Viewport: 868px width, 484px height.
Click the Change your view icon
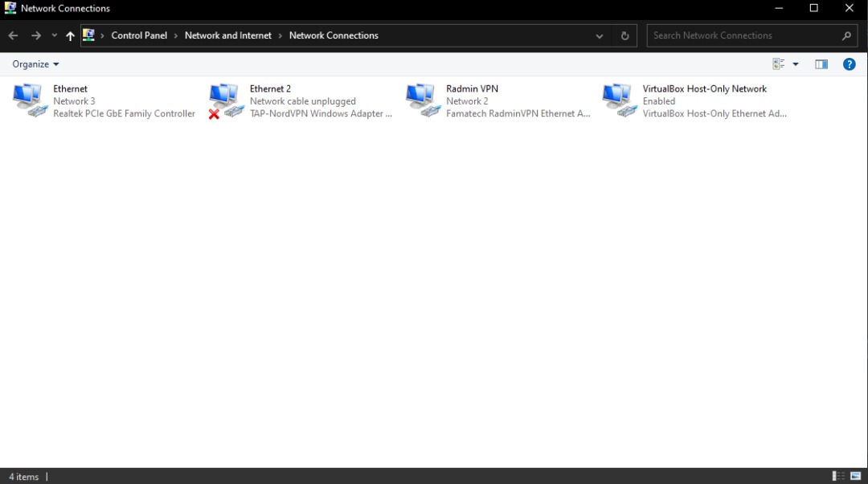(x=778, y=64)
